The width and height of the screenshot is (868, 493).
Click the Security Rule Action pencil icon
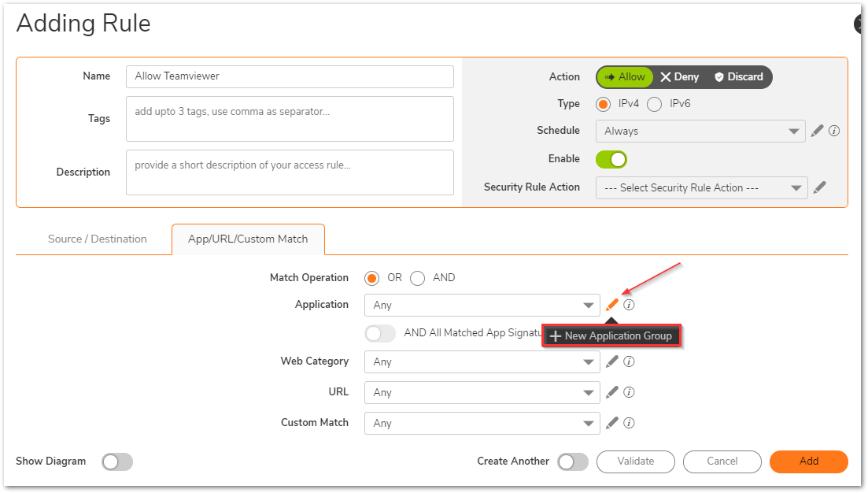819,187
